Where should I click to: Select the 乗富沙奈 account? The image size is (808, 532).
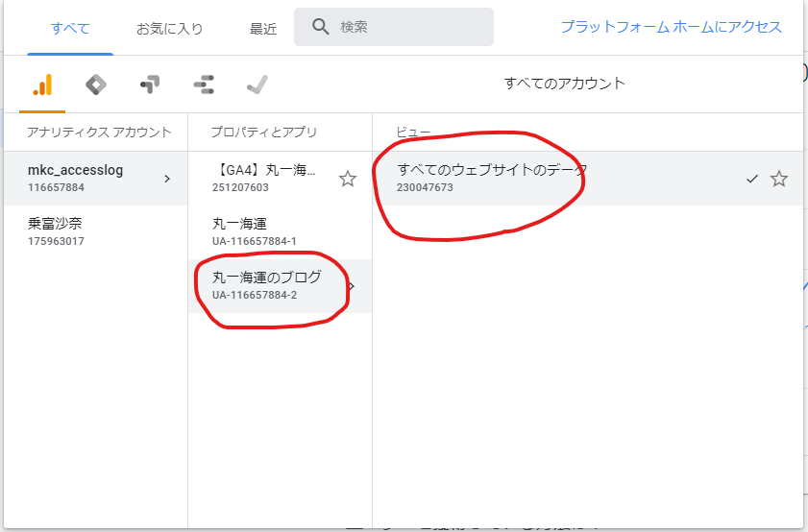(x=95, y=232)
